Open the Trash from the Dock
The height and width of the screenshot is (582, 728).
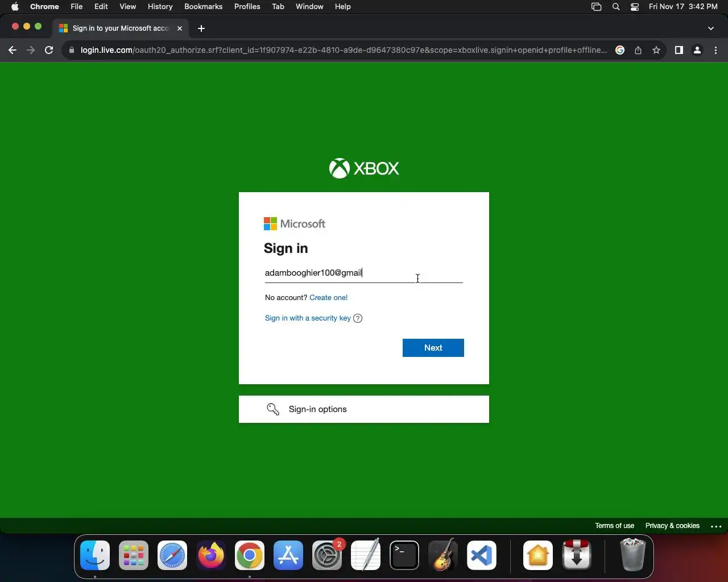point(632,556)
